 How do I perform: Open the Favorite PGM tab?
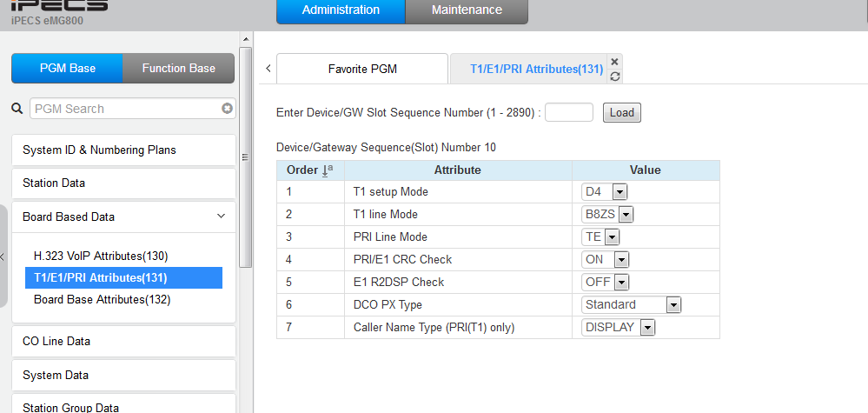362,69
